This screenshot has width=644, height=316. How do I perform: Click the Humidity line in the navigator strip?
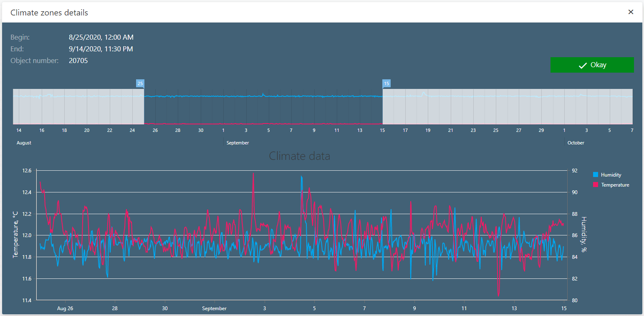pyautogui.click(x=263, y=96)
